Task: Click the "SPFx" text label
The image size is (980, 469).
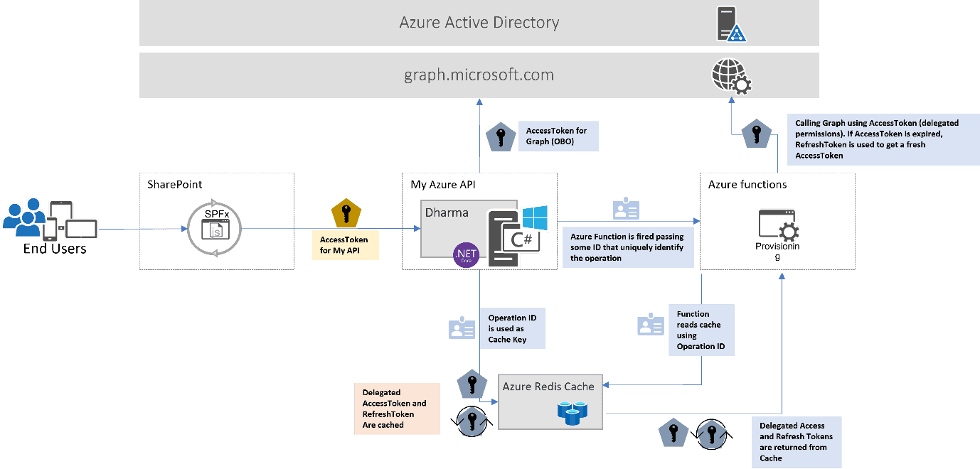Action: click(x=215, y=214)
